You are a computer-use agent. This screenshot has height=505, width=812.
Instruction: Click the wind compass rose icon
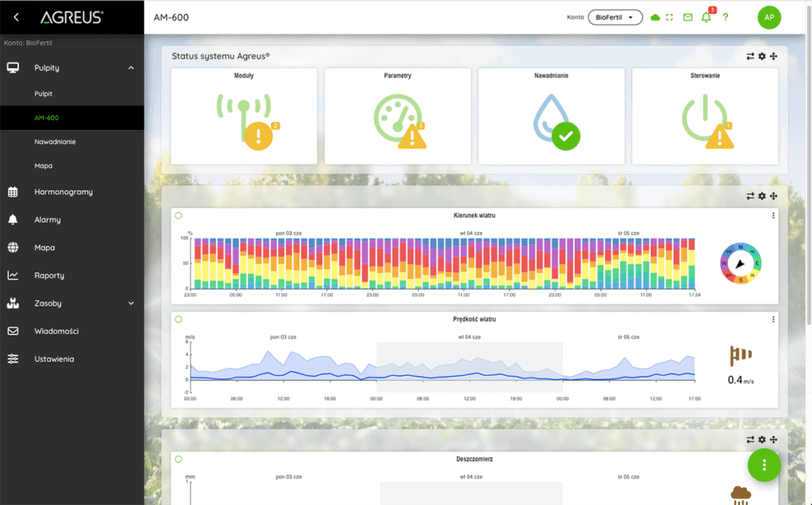pos(741,263)
